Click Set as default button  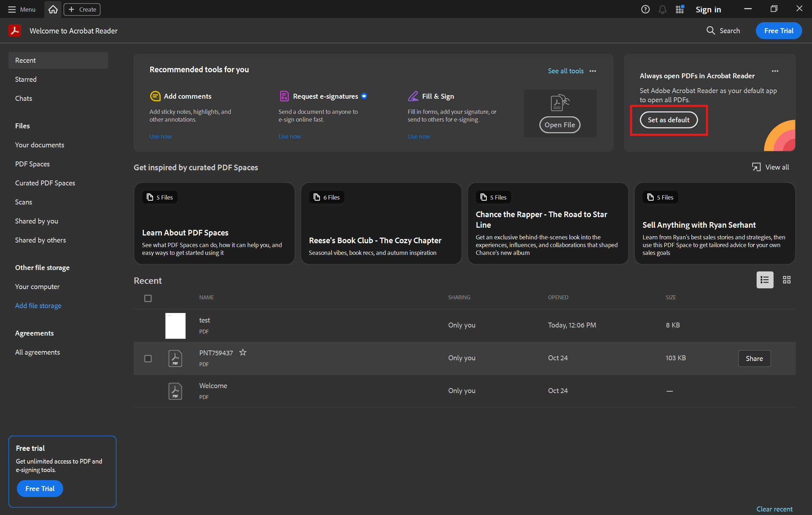pyautogui.click(x=668, y=120)
